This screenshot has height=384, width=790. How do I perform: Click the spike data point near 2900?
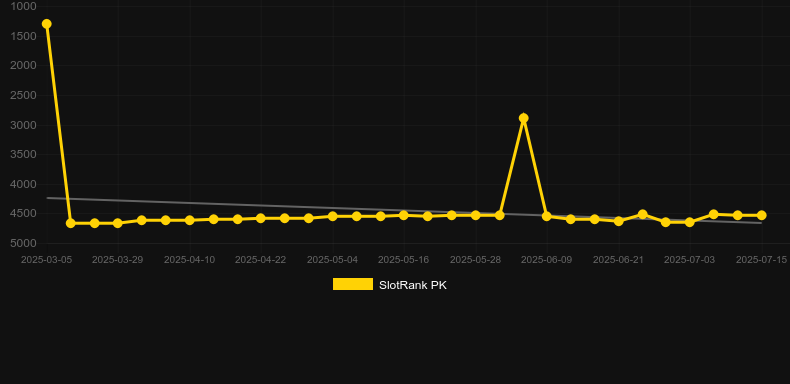[x=523, y=118]
